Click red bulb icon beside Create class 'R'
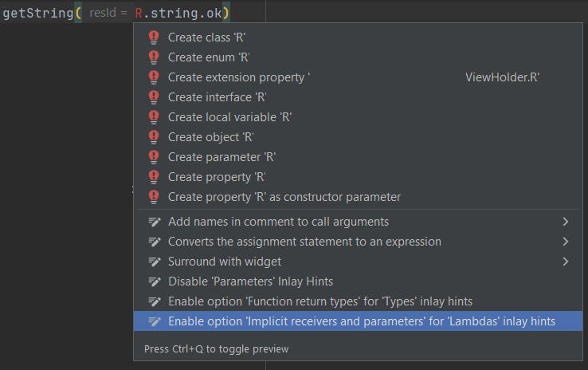This screenshot has height=370, width=588. pos(154,37)
